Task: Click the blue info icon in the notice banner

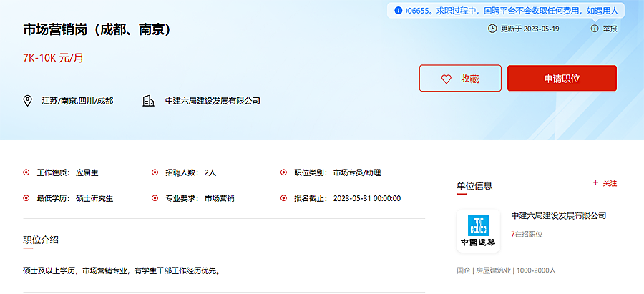Action: [399, 11]
